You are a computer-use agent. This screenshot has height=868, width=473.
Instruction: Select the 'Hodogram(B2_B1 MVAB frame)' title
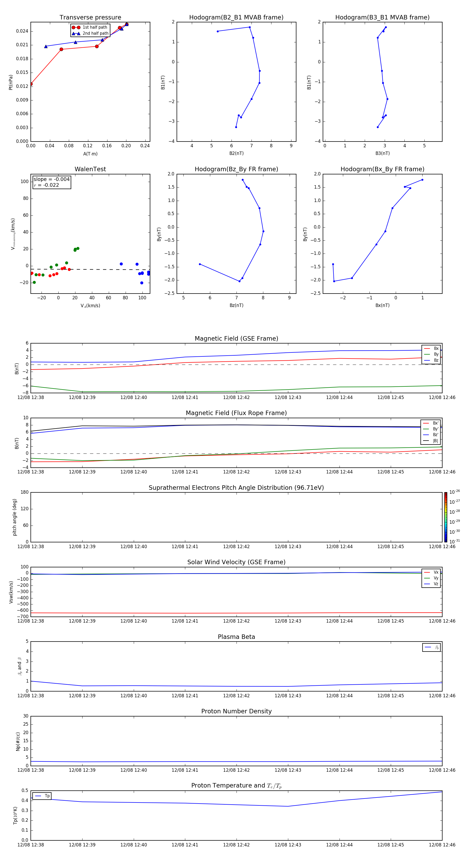[236, 18]
